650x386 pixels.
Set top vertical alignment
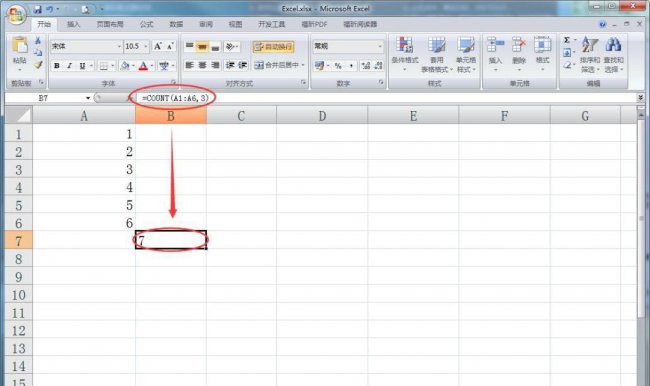[189, 46]
